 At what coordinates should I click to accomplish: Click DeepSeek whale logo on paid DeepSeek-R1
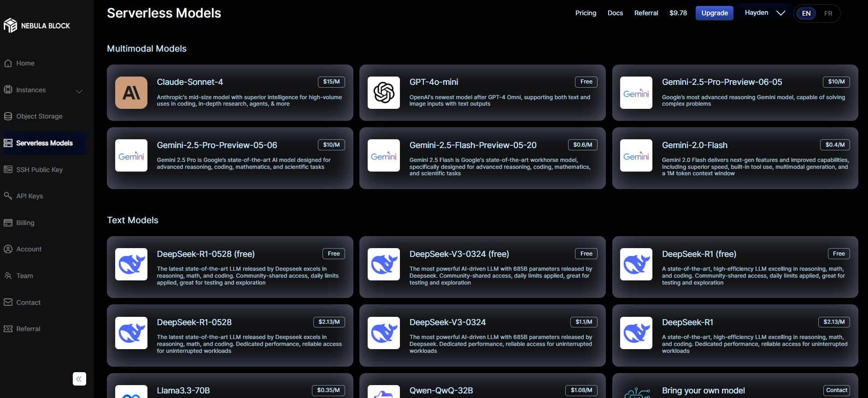click(636, 333)
